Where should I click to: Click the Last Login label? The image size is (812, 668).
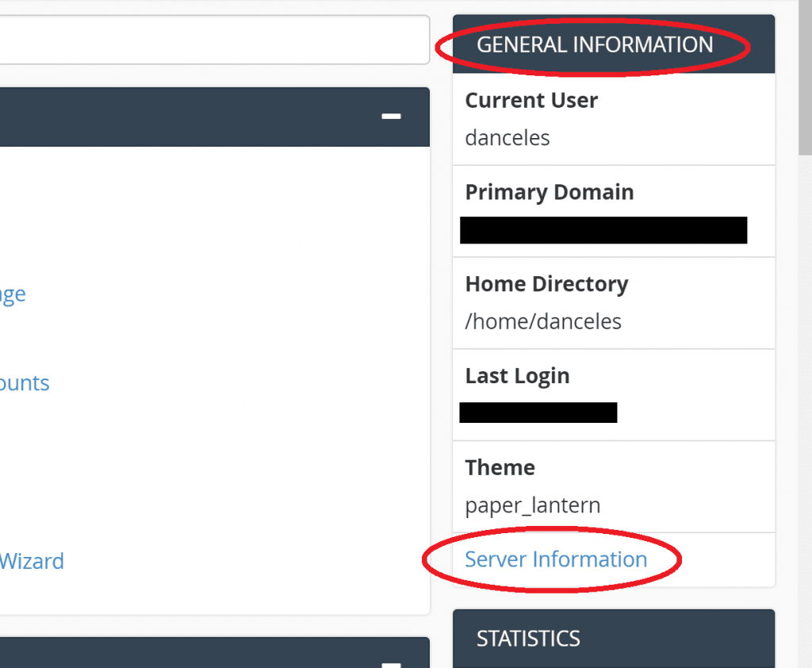click(x=517, y=375)
